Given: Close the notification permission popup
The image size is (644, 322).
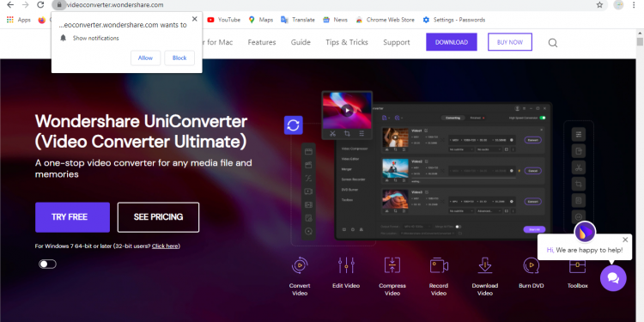Looking at the screenshot, I should coord(195,19).
